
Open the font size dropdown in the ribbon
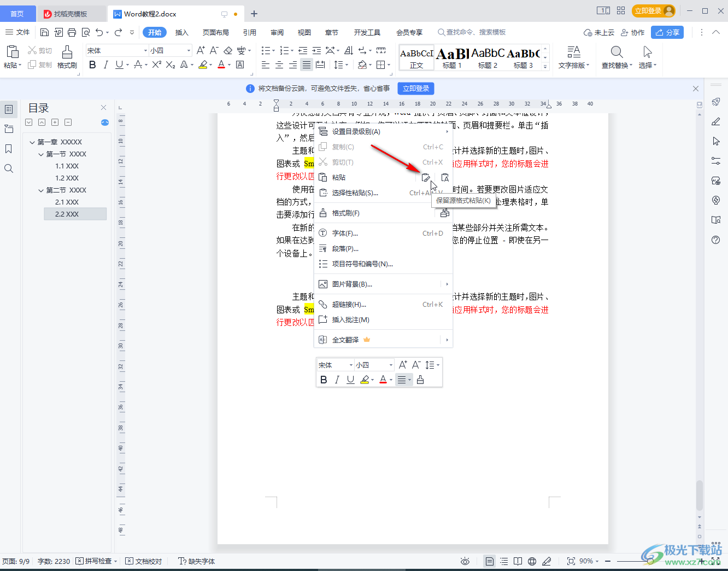pyautogui.click(x=189, y=50)
